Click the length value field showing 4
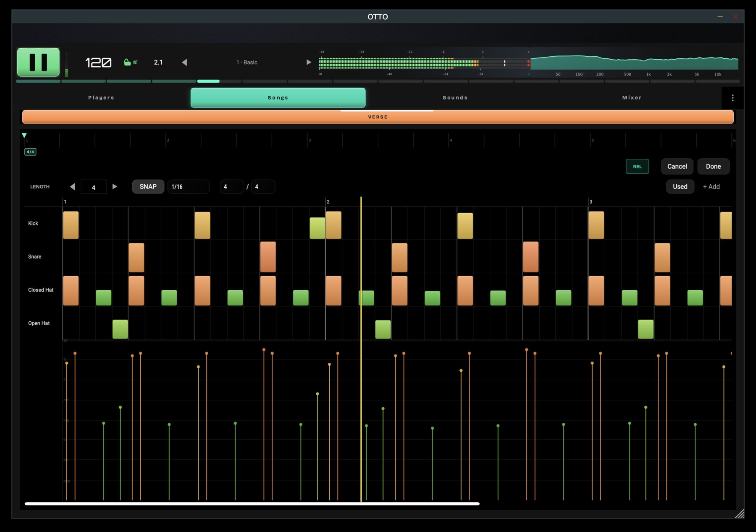Screen dimensions: 756x532 (x=93, y=187)
